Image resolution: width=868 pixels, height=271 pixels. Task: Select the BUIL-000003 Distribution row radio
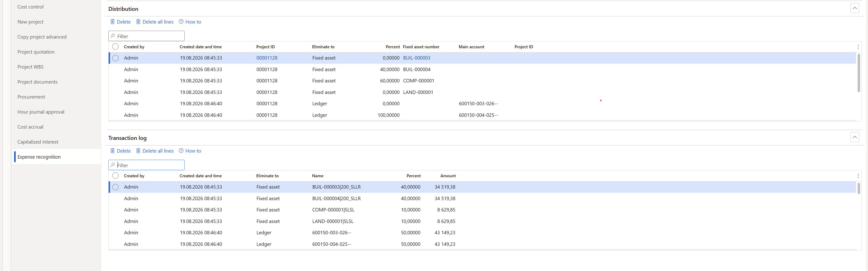116,58
